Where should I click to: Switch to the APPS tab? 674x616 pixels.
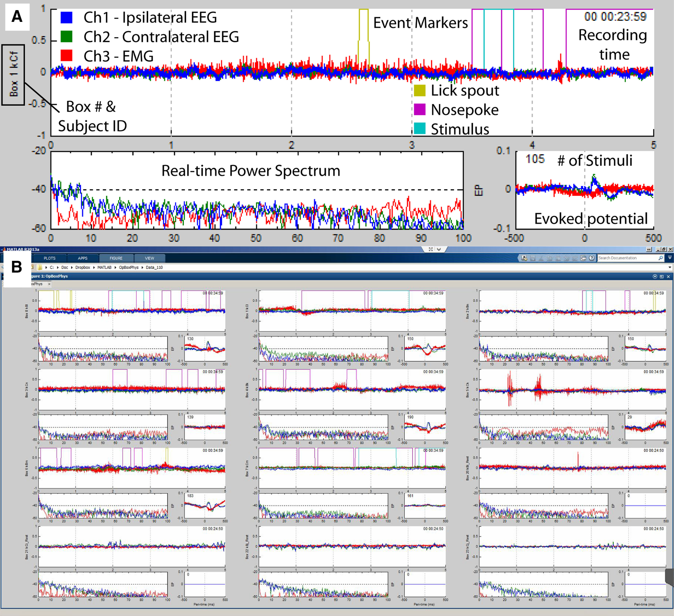(x=83, y=259)
